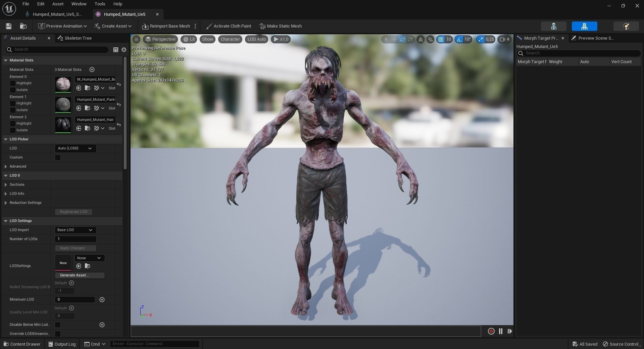
Task: Open the LOD Import Base LOD dropdown
Action: pyautogui.click(x=75, y=230)
